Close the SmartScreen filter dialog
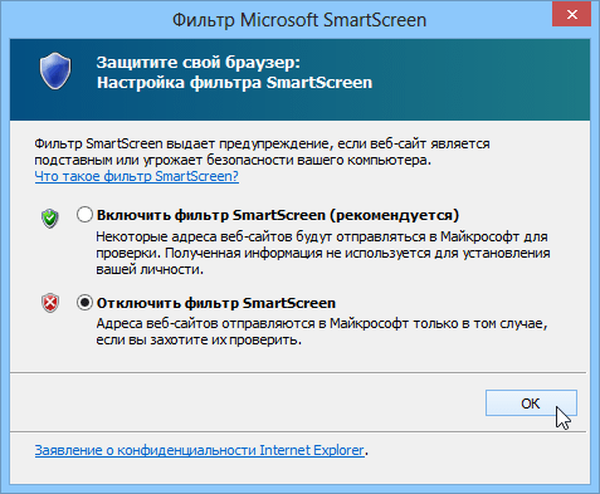 pos(572,15)
